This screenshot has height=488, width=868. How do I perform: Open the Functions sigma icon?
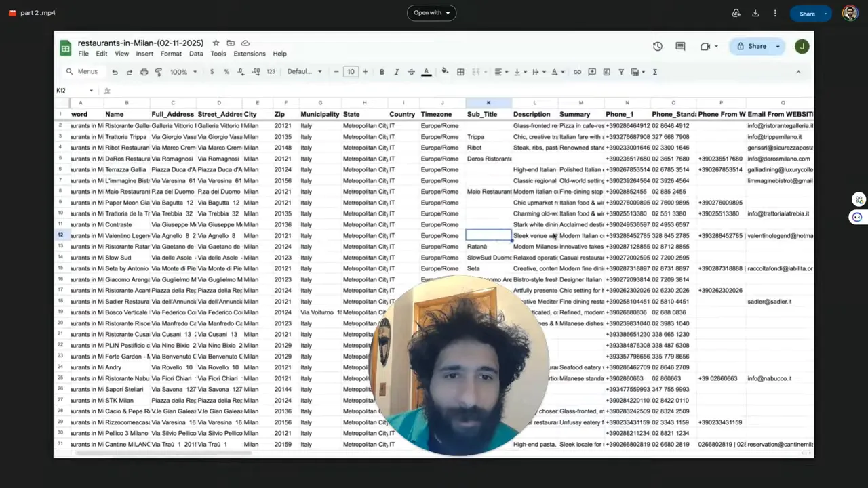click(654, 72)
